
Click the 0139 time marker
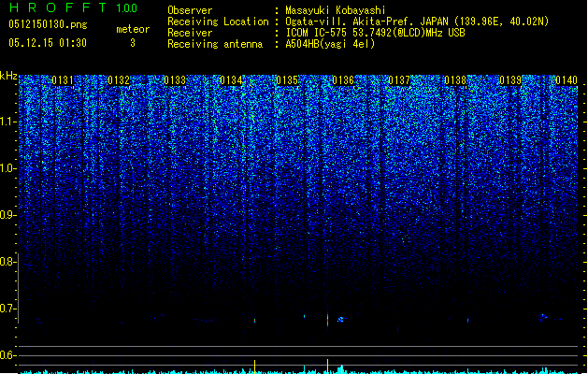[x=510, y=80]
